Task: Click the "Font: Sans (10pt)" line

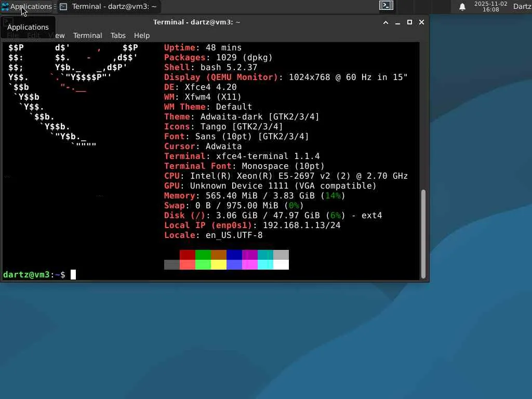Action: coord(236,137)
